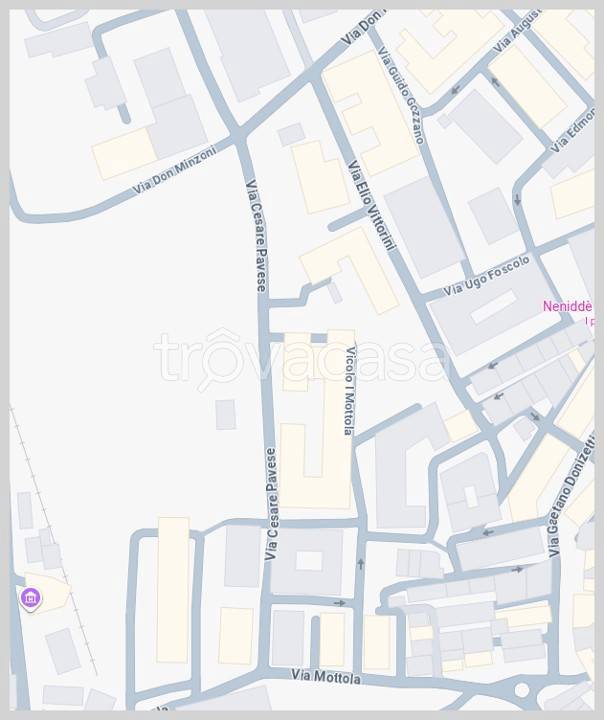Click the small gray building left of Via Cesare Pavese

(x=226, y=415)
